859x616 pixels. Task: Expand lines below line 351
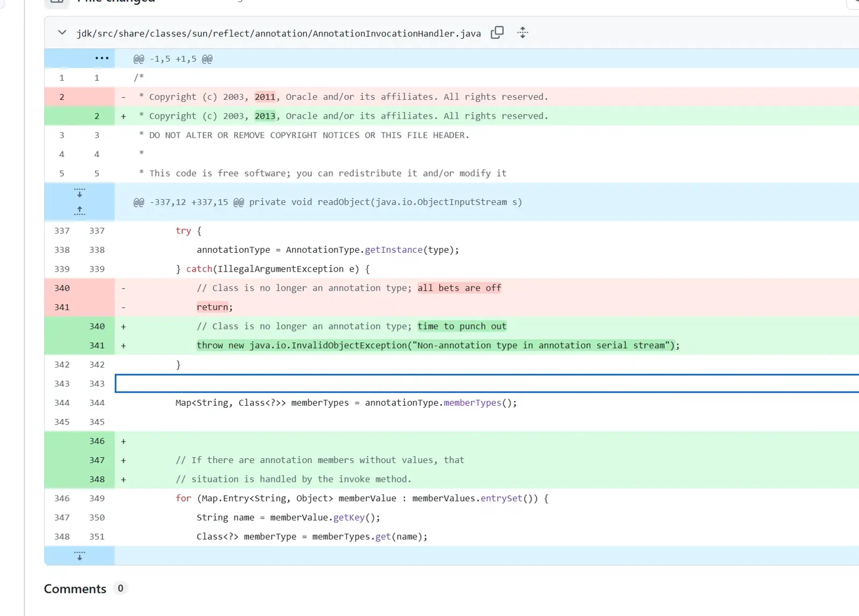pyautogui.click(x=79, y=555)
